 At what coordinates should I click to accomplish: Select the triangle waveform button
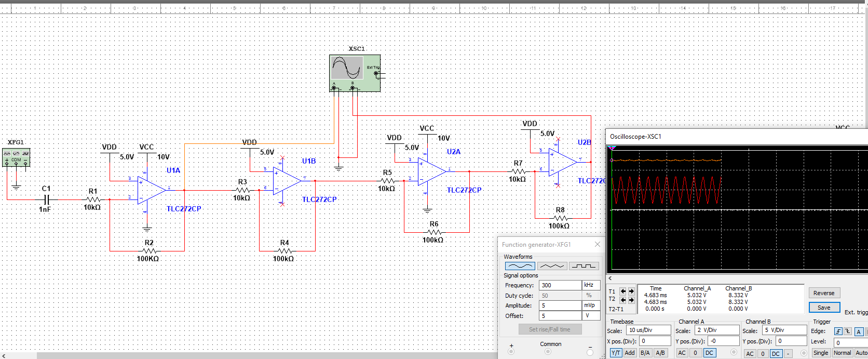pos(552,266)
